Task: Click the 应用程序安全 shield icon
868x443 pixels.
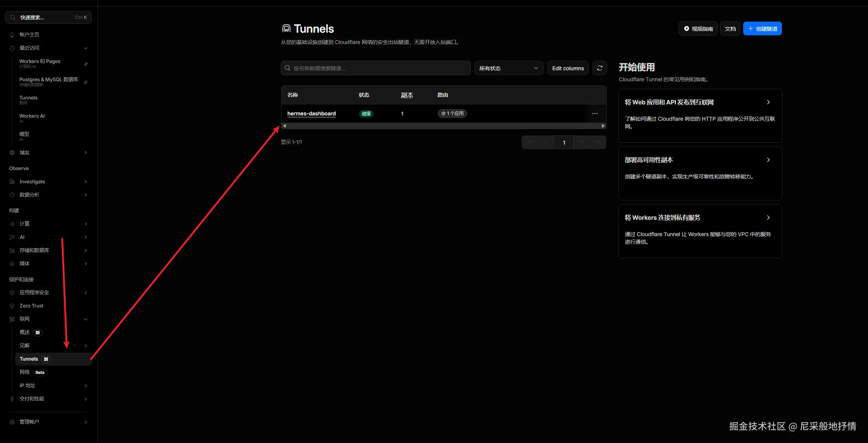Action: tap(12, 293)
